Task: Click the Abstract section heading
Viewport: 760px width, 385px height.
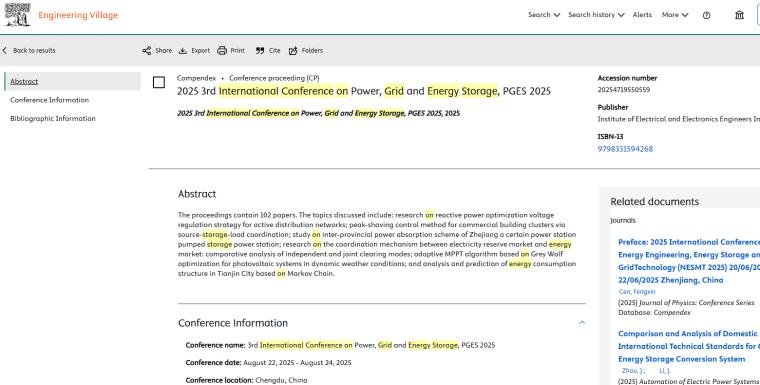Action: click(197, 194)
